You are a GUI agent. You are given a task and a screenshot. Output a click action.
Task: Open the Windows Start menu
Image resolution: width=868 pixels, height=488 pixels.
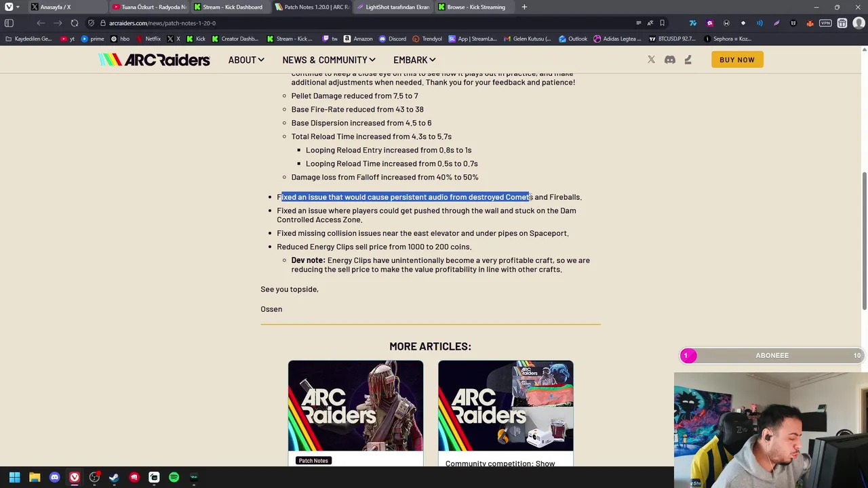click(14, 477)
